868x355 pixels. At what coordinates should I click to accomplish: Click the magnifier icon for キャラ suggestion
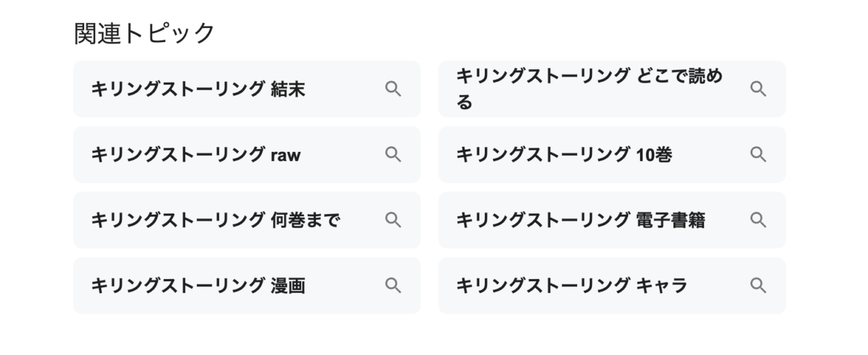pyautogui.click(x=758, y=285)
